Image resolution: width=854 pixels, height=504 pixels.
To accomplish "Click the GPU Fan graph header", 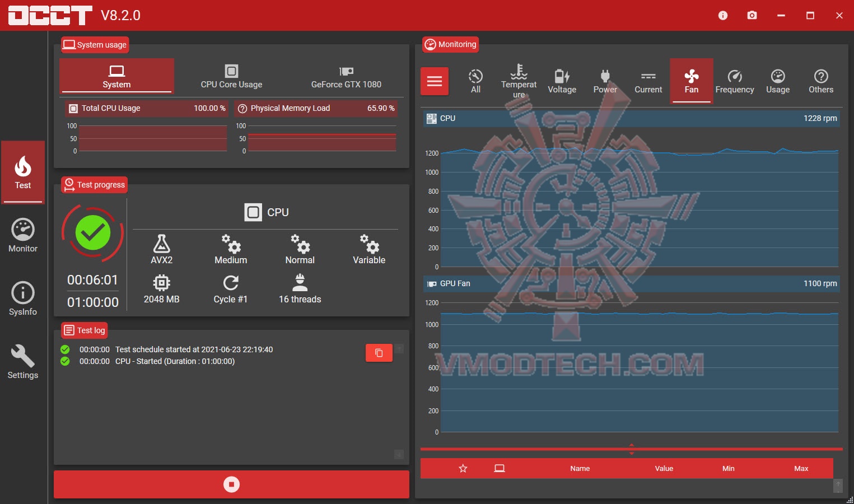I will 632,283.
